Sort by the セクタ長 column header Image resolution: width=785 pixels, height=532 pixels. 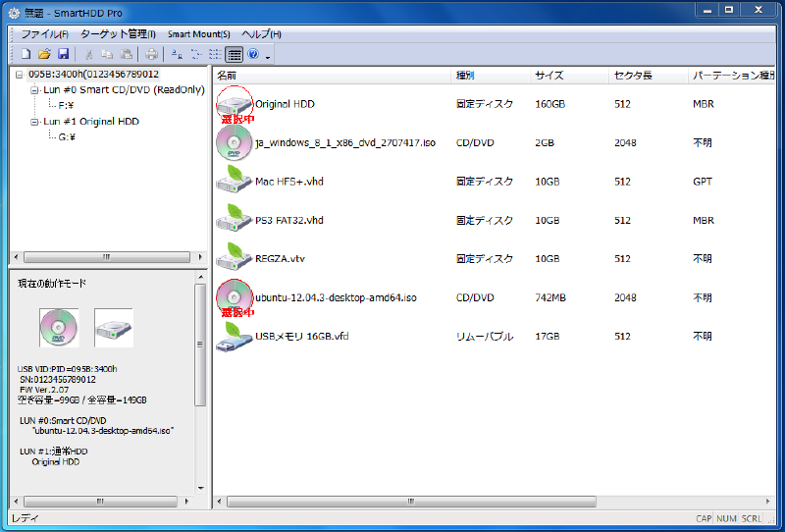click(x=649, y=76)
